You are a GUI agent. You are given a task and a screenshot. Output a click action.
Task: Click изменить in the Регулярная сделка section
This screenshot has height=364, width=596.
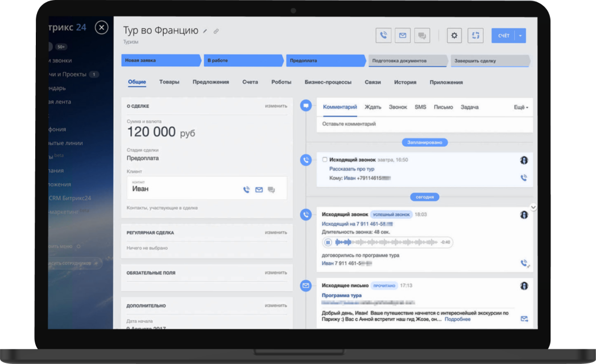[276, 232]
